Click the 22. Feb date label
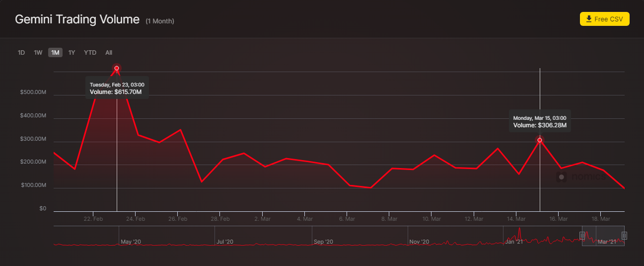Image resolution: width=644 pixels, height=266 pixels. point(93,219)
